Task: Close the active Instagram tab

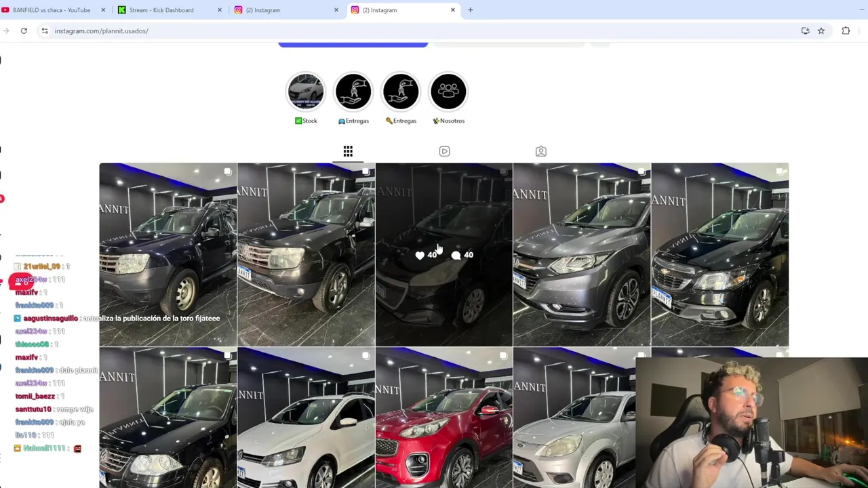Action: coord(453,10)
